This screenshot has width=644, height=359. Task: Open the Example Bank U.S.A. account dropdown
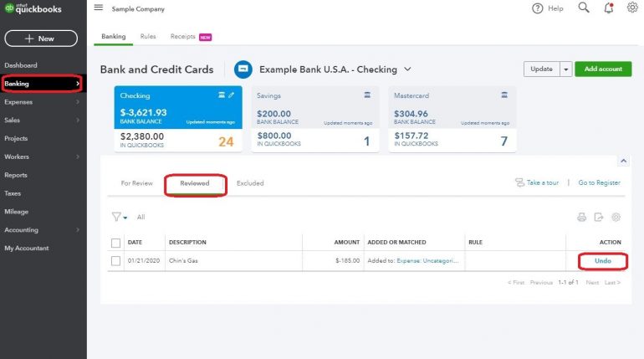[x=407, y=69]
